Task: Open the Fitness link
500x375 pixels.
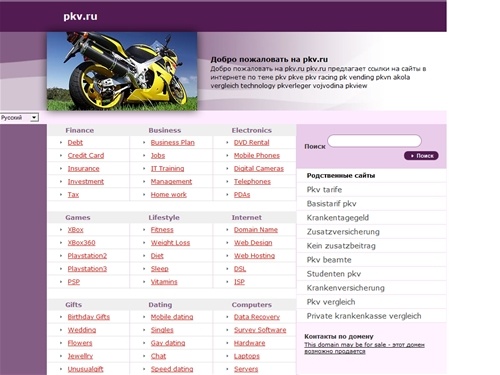Action: point(162,229)
